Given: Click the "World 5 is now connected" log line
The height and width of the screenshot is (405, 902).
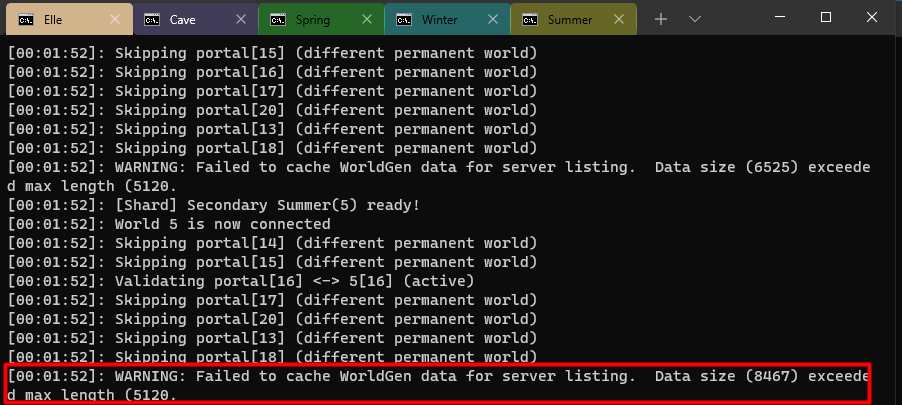Looking at the screenshot, I should tap(222, 224).
